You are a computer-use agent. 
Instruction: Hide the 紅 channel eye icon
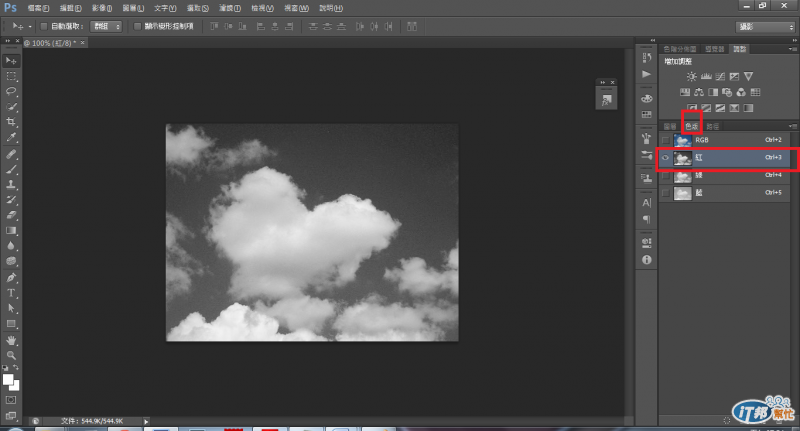tap(665, 158)
